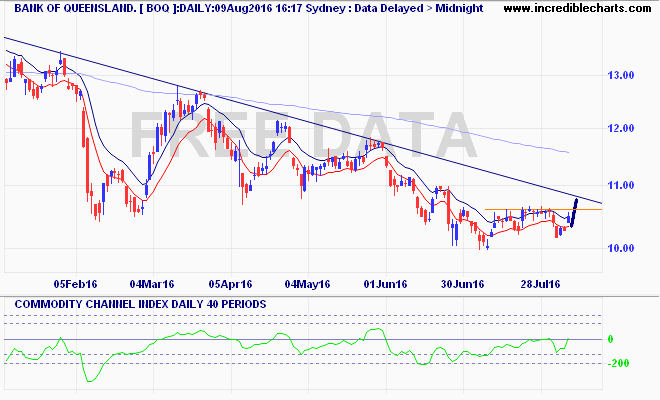Image resolution: width=660 pixels, height=400 pixels.
Task: Select the 11.00 price axis label
Action: coord(620,185)
